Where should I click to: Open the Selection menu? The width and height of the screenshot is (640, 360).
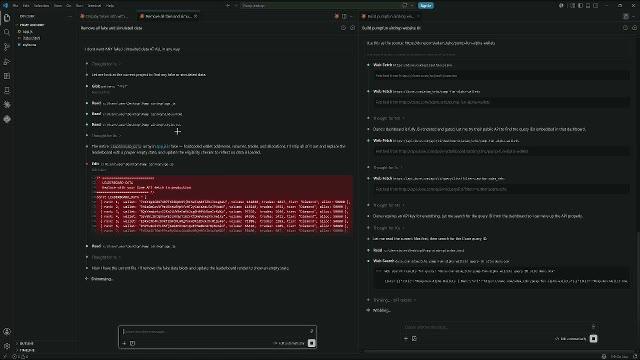(41, 6)
